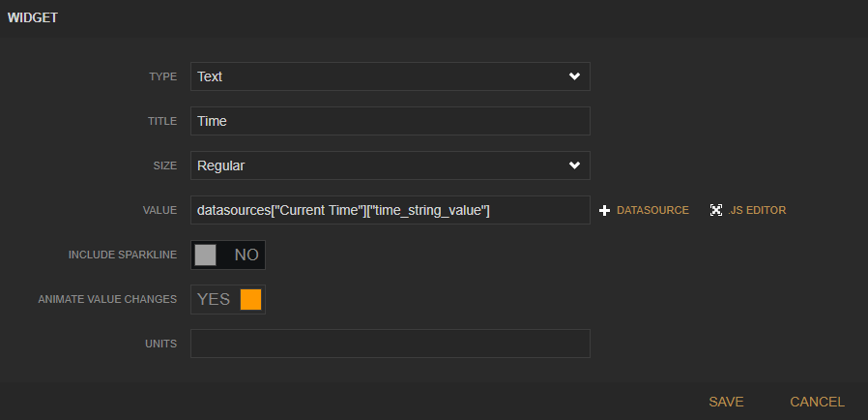Enable the Include Sparkline switch
This screenshot has height=420, width=868.
coord(228,255)
